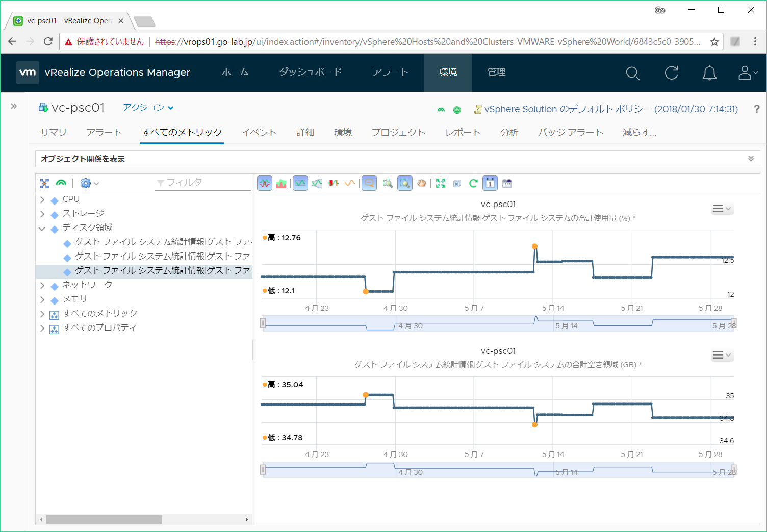Toggle stacked chart mode
767x532 pixels.
[281, 183]
